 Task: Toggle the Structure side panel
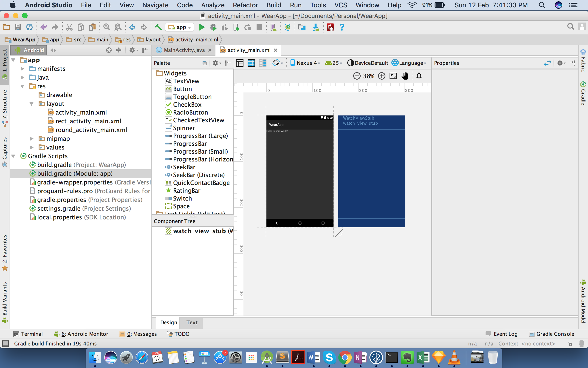click(5, 108)
